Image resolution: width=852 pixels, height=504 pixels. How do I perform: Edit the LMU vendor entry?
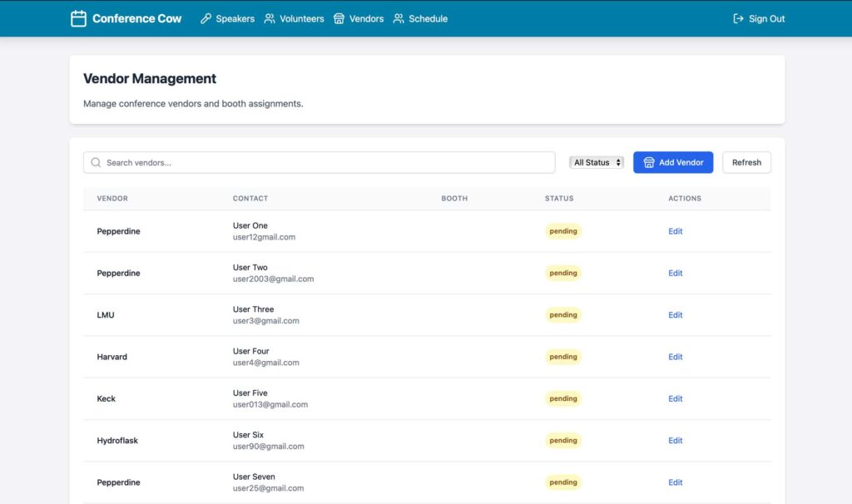coord(675,315)
